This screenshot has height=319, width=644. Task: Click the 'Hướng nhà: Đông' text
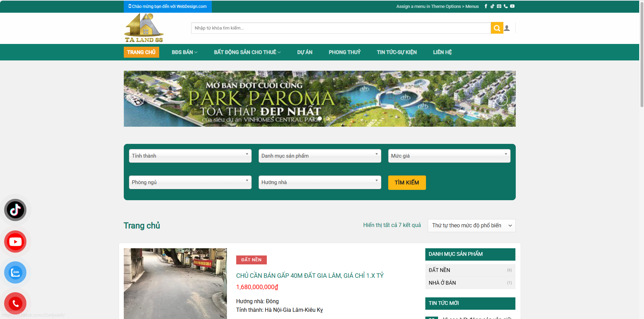[258, 301]
